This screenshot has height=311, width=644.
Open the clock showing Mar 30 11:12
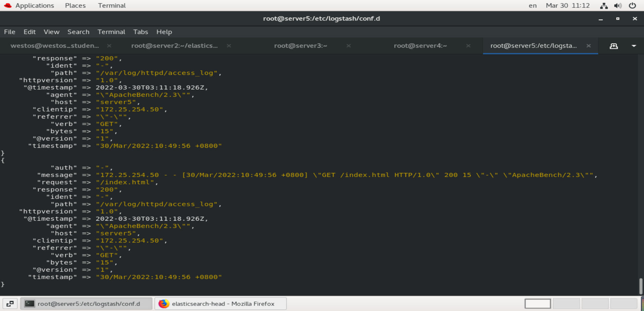567,5
